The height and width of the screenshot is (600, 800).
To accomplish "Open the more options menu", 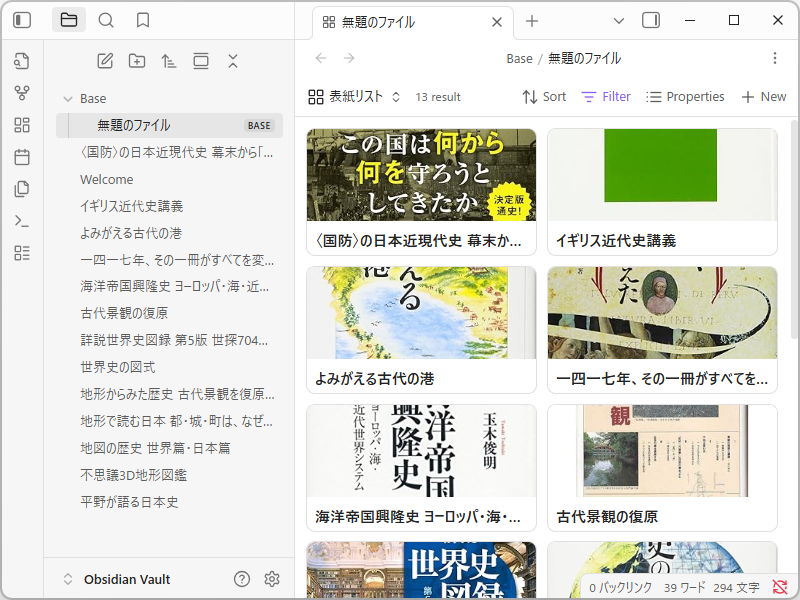I will click(x=775, y=59).
